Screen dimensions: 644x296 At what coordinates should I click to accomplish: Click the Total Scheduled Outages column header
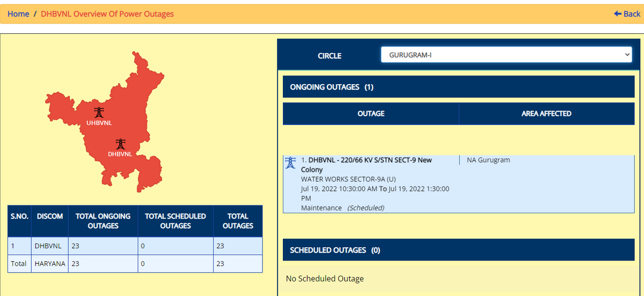coord(175,221)
